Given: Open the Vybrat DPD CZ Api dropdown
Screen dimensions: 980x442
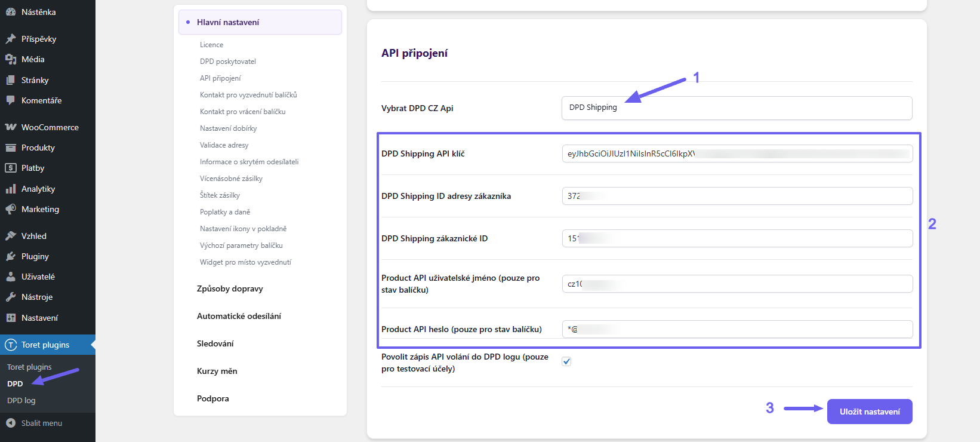Looking at the screenshot, I should point(736,108).
